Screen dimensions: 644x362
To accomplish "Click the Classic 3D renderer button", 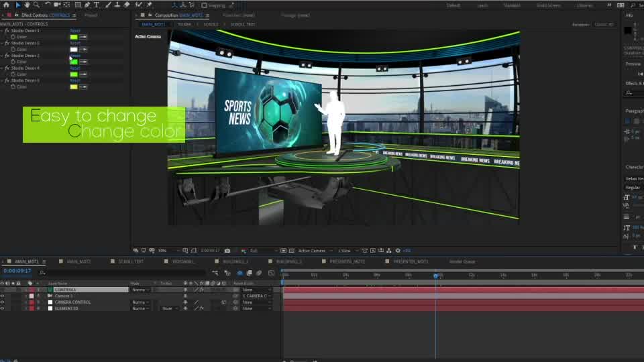I will (604, 25).
